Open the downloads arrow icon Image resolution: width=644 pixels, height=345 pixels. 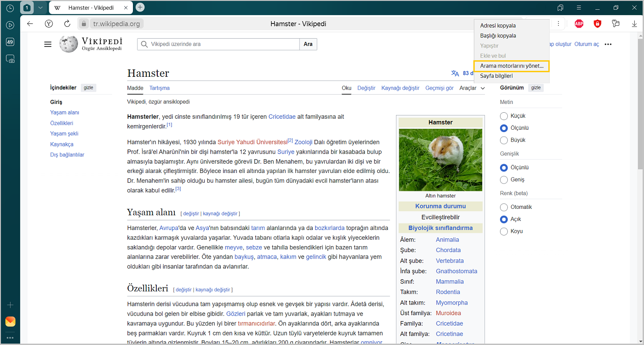pyautogui.click(x=634, y=24)
